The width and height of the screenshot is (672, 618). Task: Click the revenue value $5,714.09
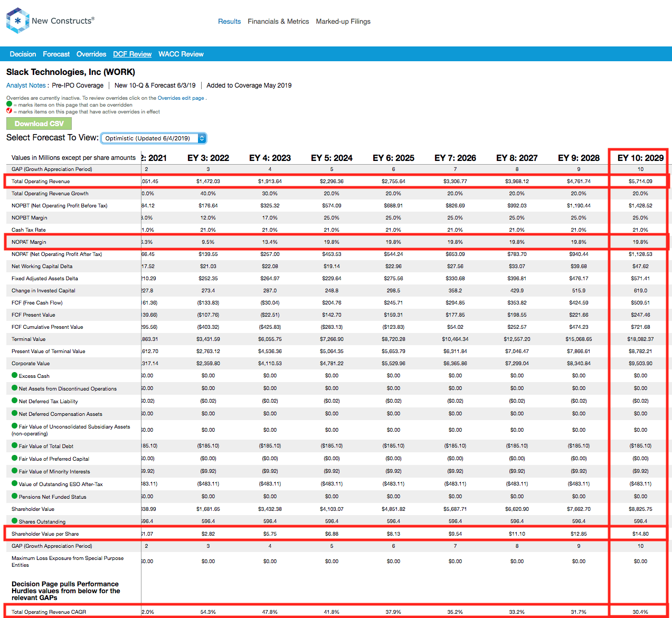640,182
